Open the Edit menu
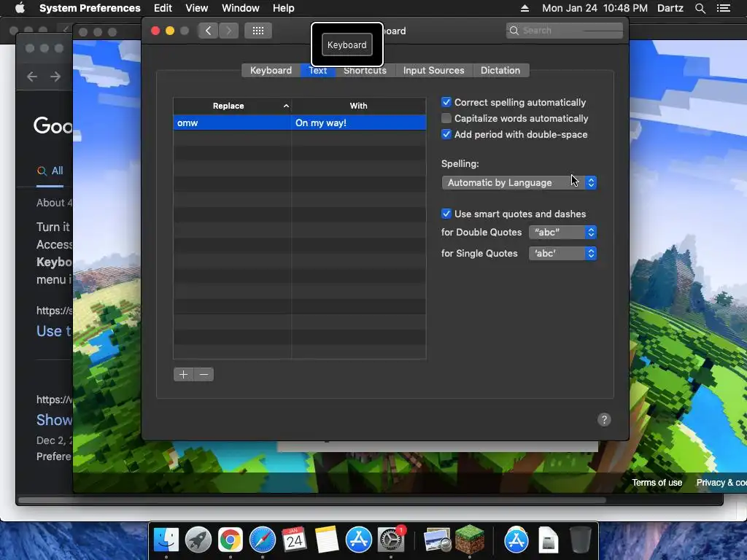 163,8
